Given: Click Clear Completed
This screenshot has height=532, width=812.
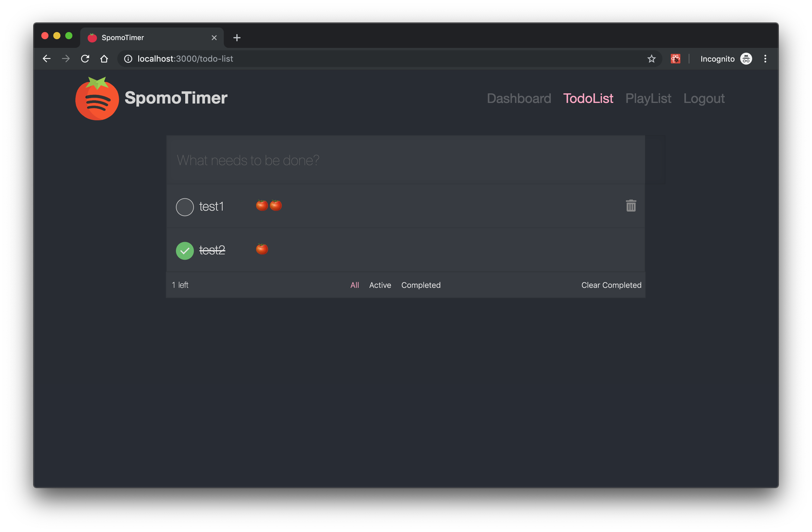Looking at the screenshot, I should (x=611, y=285).
